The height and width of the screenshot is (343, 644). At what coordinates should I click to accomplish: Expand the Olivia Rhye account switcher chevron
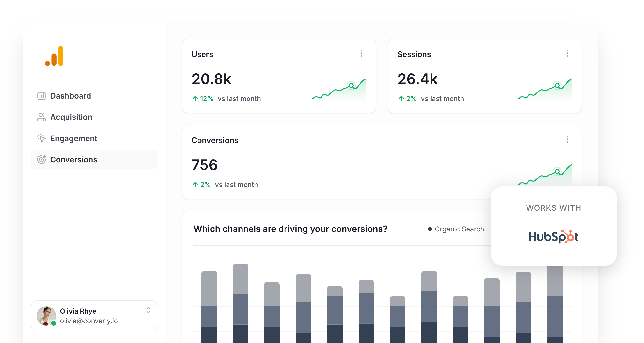(148, 310)
